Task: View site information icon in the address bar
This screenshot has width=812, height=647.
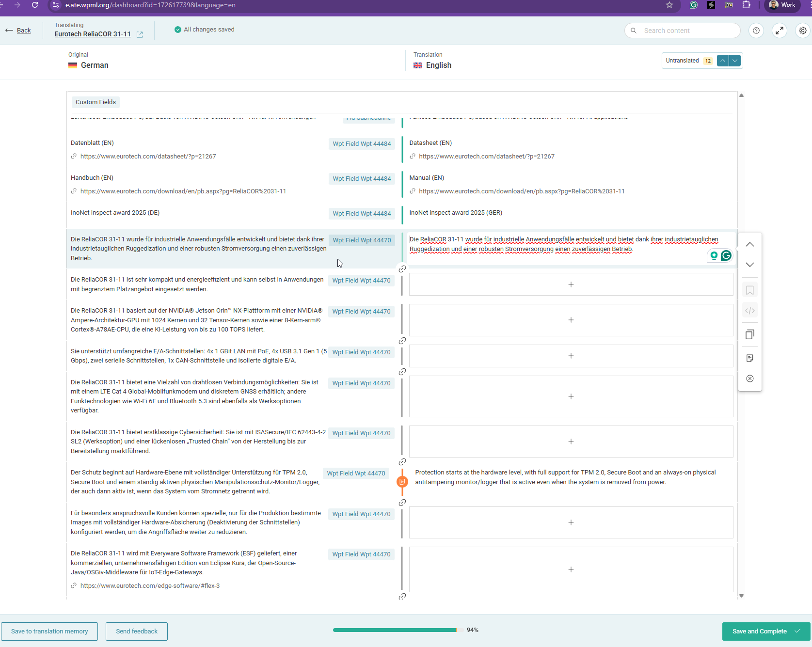Action: (x=56, y=5)
